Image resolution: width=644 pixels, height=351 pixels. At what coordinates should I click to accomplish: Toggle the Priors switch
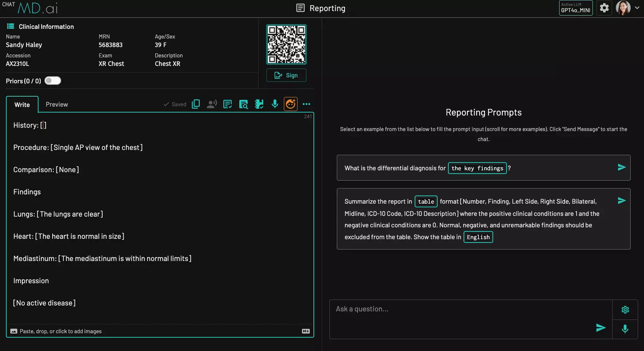53,81
